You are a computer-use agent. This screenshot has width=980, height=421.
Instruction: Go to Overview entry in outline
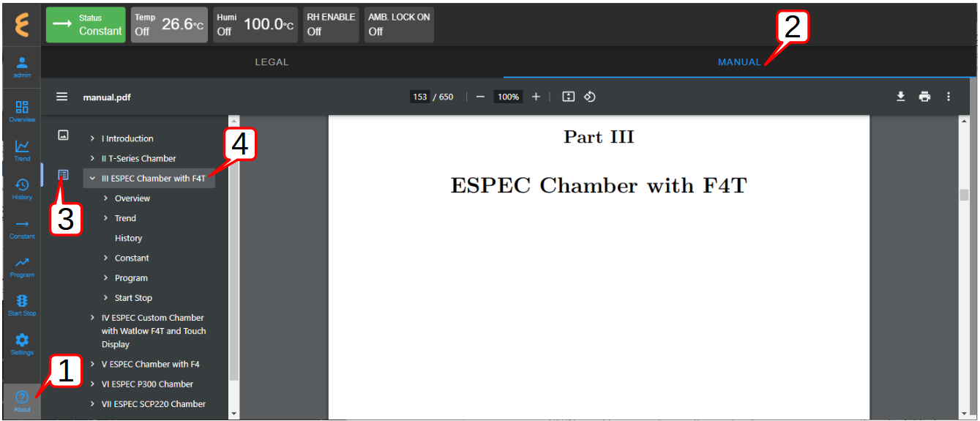coord(132,198)
